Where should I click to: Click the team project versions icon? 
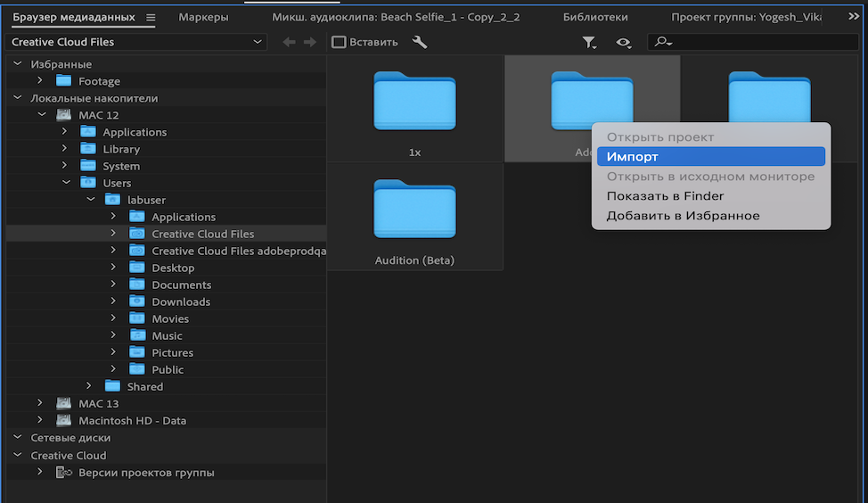click(63, 472)
